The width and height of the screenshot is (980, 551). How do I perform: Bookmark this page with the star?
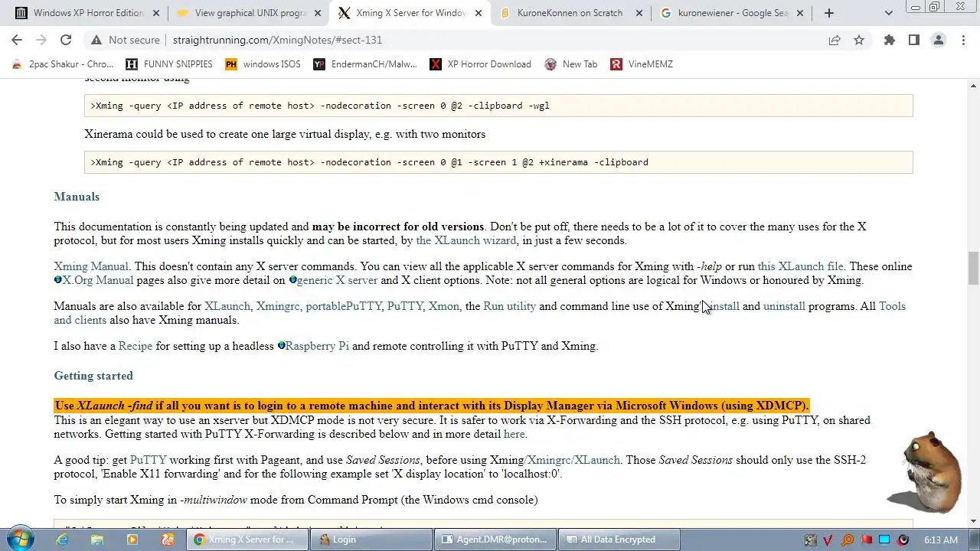point(859,40)
